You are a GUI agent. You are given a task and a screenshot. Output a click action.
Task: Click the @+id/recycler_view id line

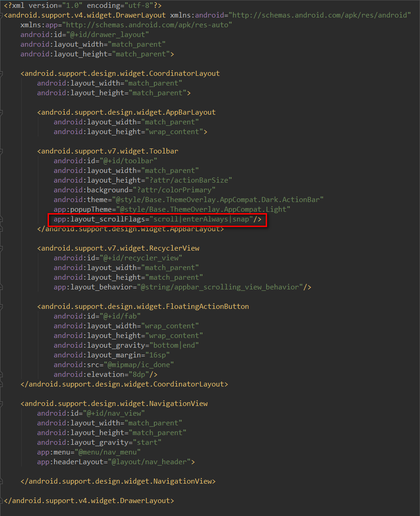[118, 258]
